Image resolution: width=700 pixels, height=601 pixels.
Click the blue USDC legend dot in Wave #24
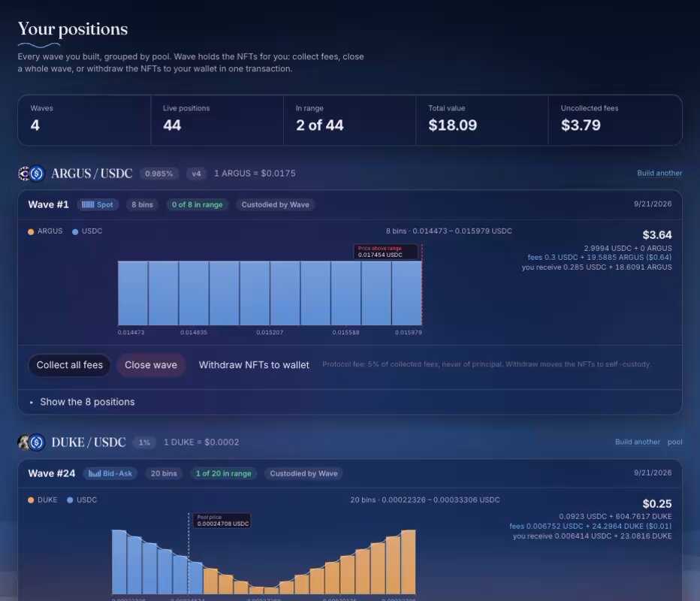tap(70, 500)
